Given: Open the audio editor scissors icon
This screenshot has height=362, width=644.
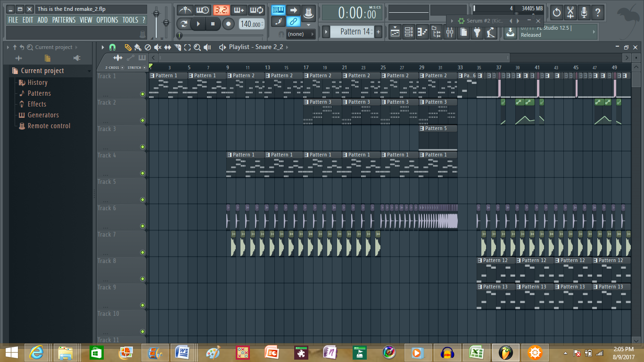Looking at the screenshot, I should point(570,12).
